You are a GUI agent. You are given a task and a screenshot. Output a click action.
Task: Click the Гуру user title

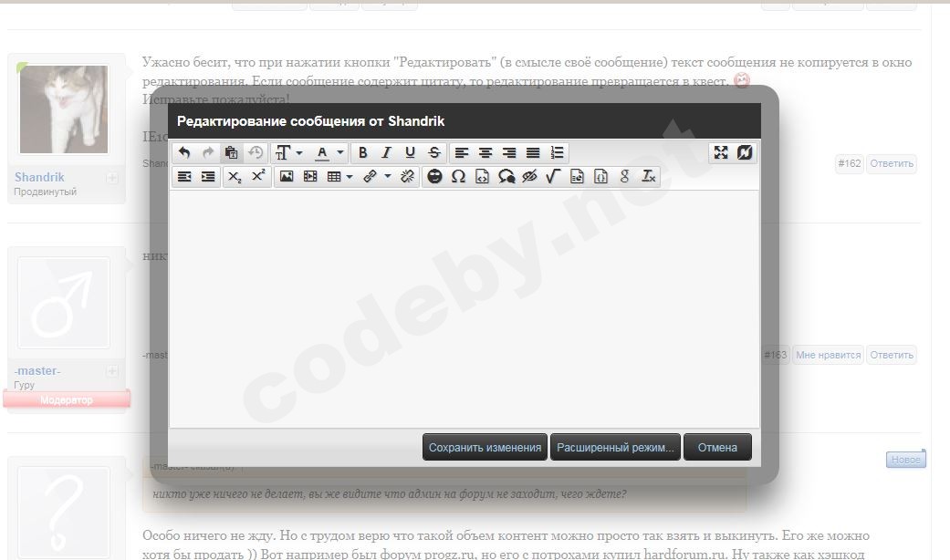pos(25,385)
